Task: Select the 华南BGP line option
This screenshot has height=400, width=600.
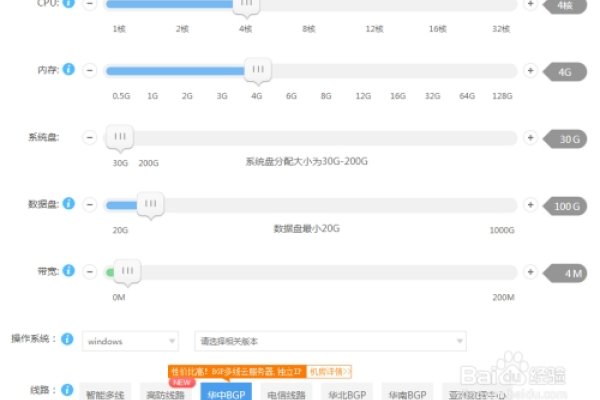Action: [408, 392]
